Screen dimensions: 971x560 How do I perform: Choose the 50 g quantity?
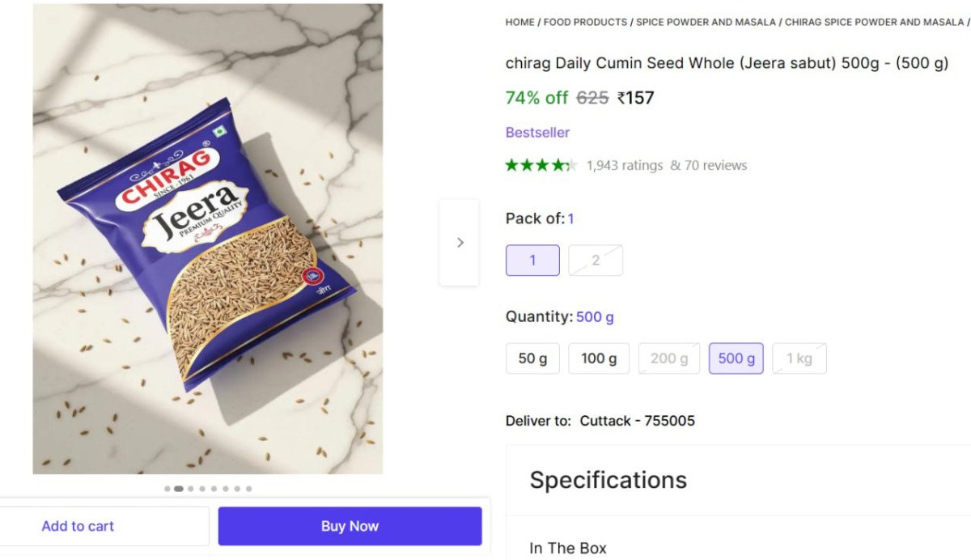(x=532, y=358)
